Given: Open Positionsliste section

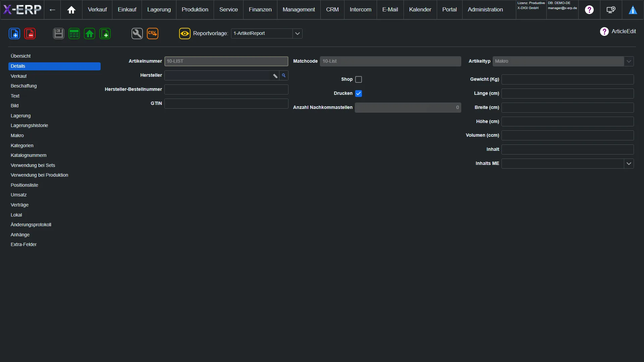Looking at the screenshot, I should click(x=54, y=185).
